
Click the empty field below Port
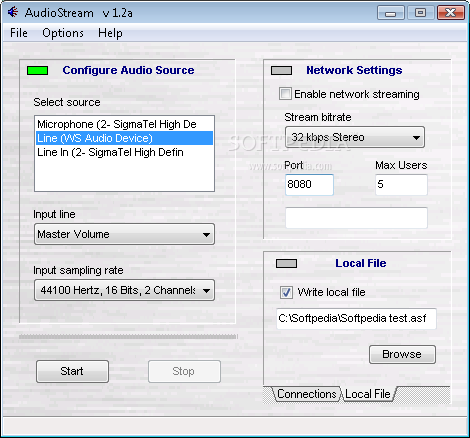[x=356, y=218]
